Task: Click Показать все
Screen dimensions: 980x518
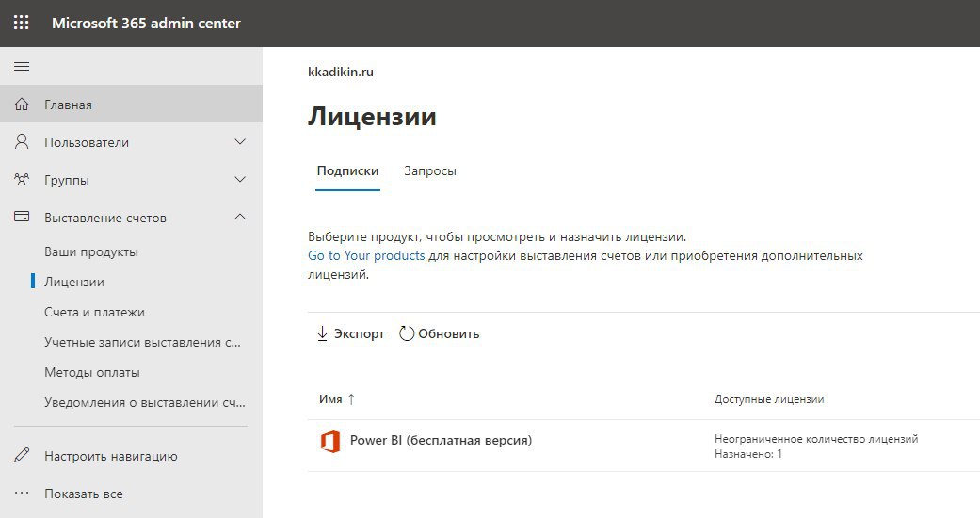Action: [84, 494]
